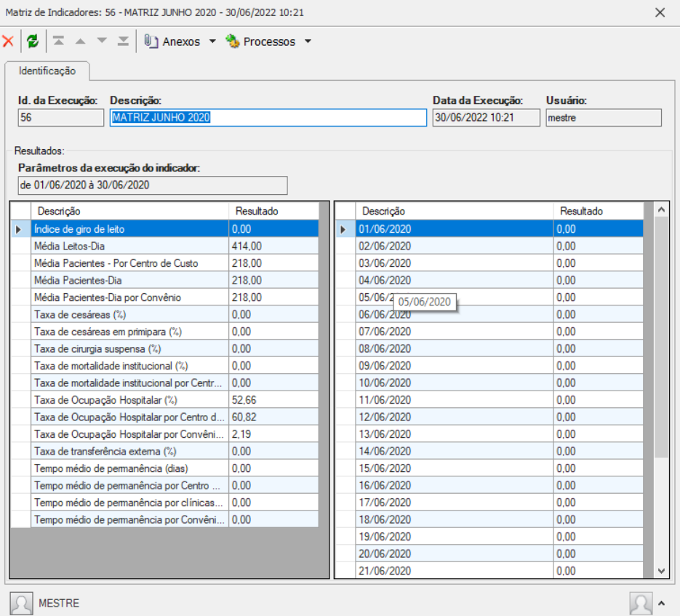Select row Taxa de cesáreas em primipara

pos(165,332)
